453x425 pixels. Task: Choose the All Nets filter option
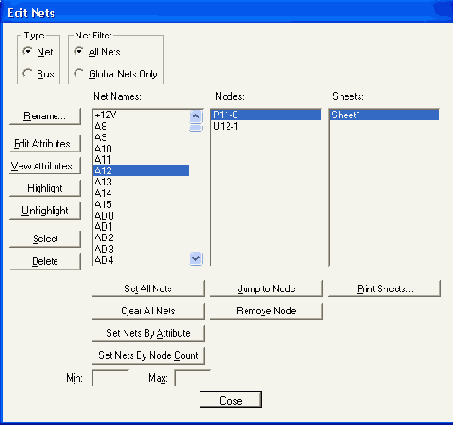pyautogui.click(x=79, y=51)
